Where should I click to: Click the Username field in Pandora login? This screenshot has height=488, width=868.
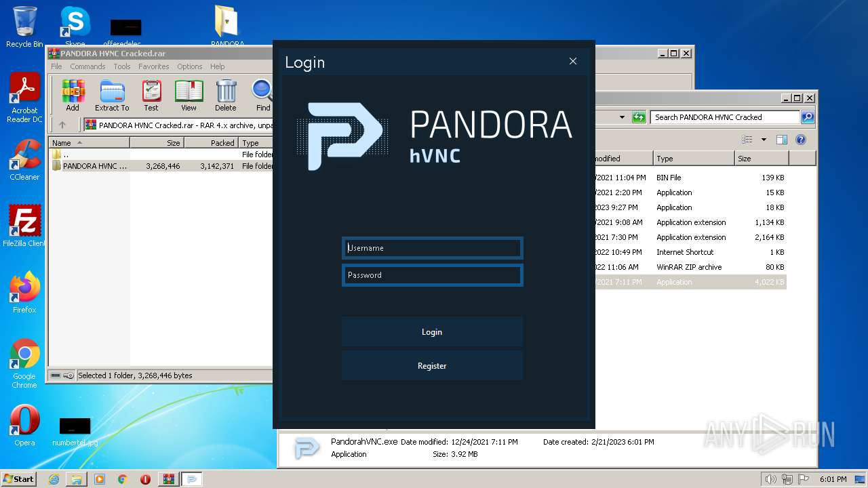point(432,248)
